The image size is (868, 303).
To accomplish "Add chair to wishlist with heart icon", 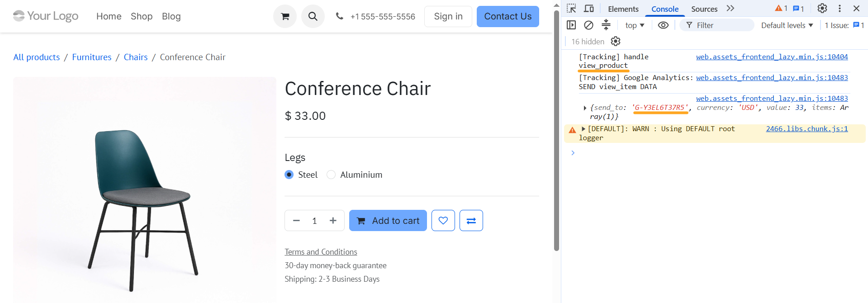I will [x=443, y=221].
